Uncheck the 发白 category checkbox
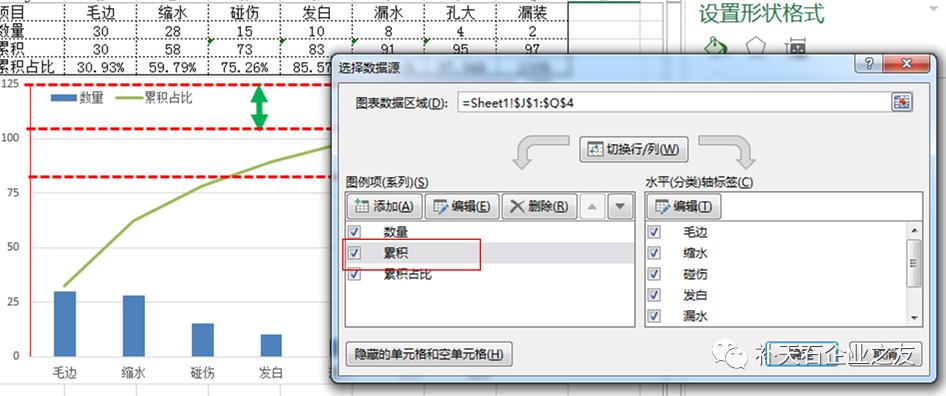Viewport: 946px width, 396px height. pyautogui.click(x=655, y=295)
